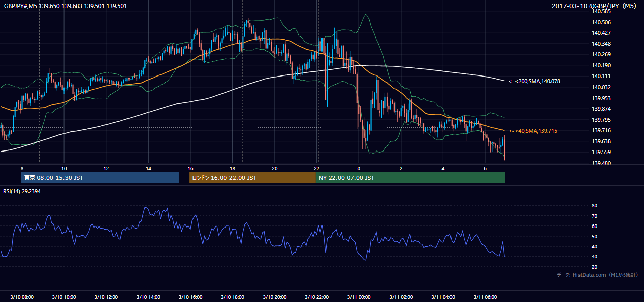Click hour label 20 under price chart
Viewport: 644px width, 302px height.
pos(275,168)
